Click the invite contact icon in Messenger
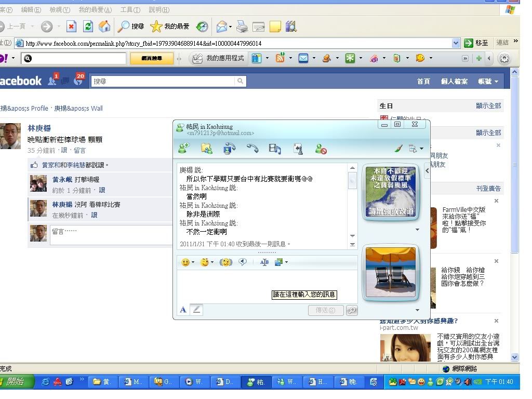 point(183,149)
